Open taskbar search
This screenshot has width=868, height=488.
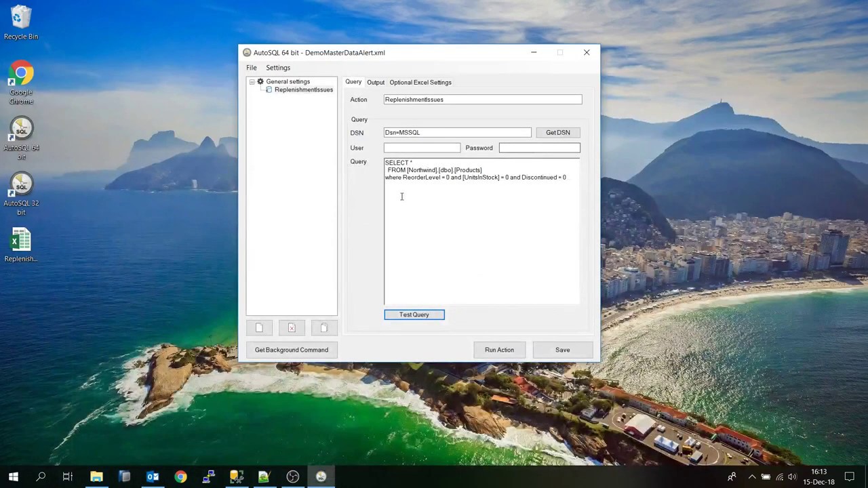[41, 476]
